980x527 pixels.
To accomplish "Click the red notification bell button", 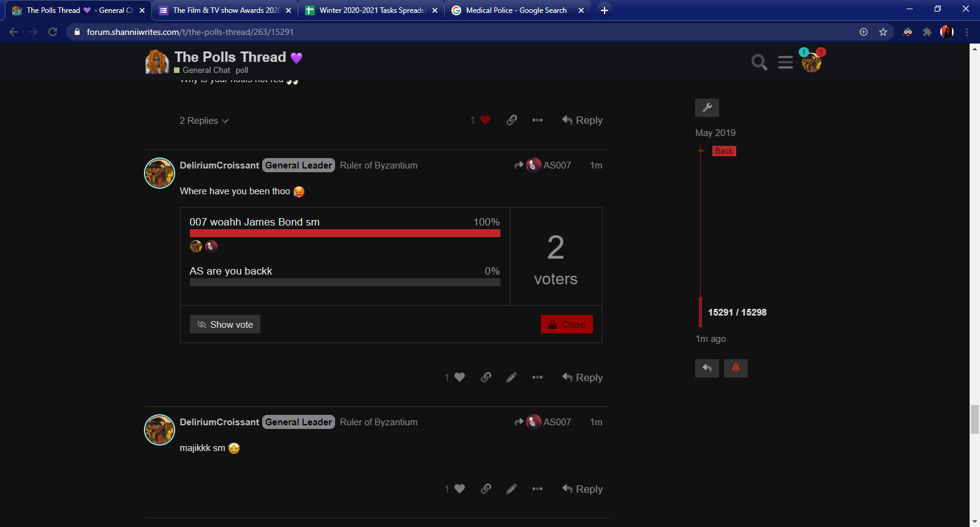I will (x=736, y=368).
